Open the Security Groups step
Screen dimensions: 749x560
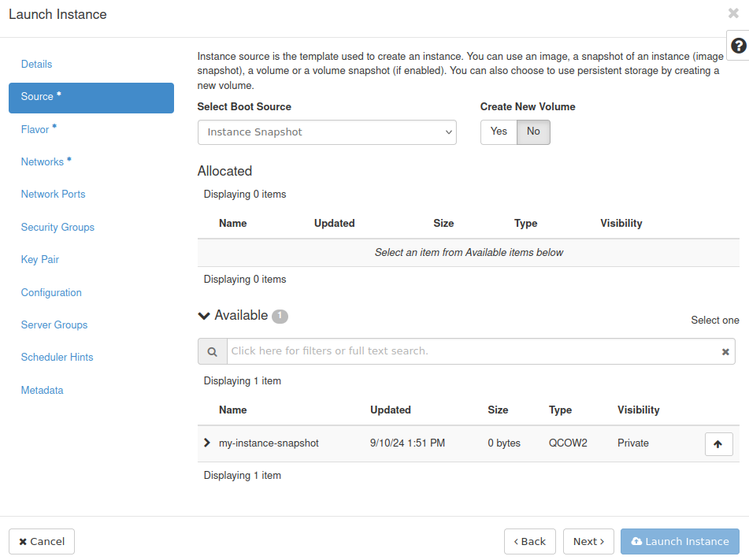pos(57,227)
